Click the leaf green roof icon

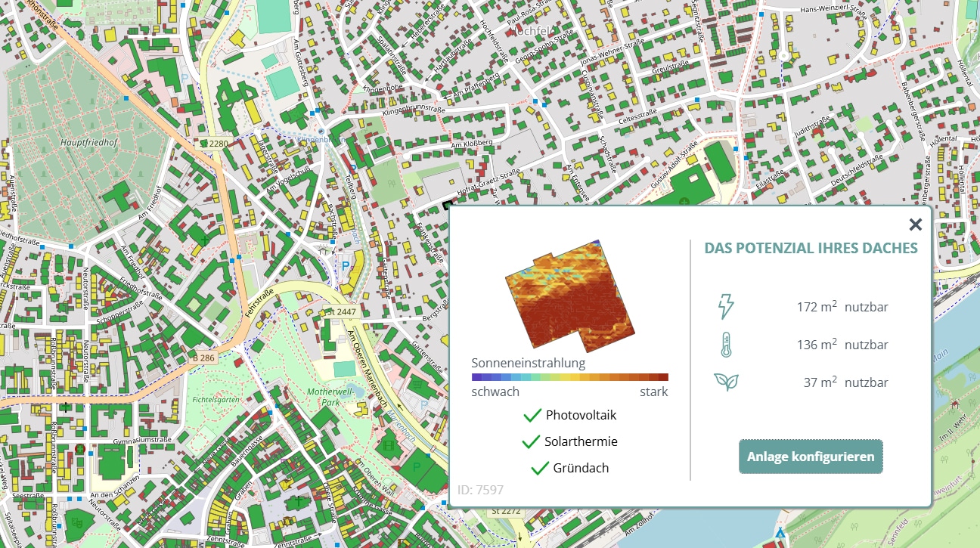[725, 382]
